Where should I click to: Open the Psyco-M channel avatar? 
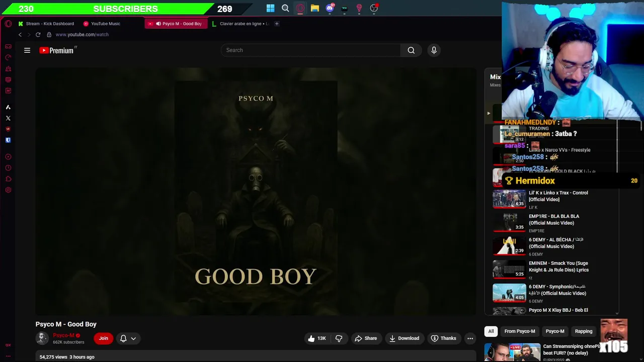(42, 338)
